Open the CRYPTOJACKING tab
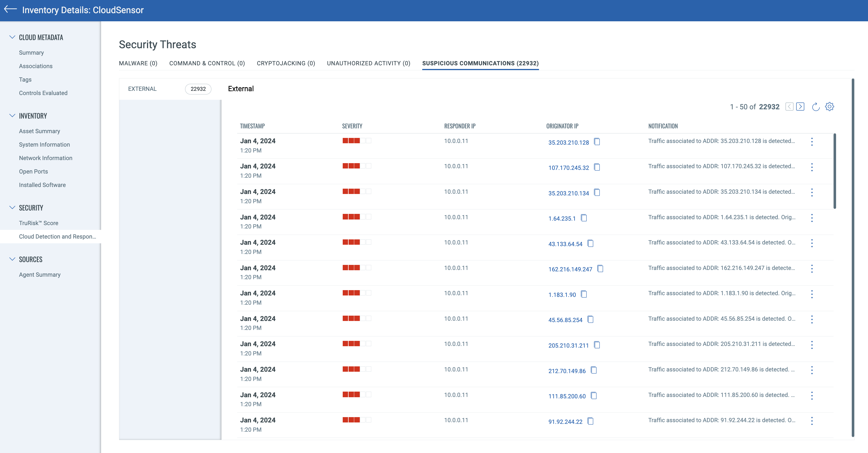The height and width of the screenshot is (453, 868). coord(285,63)
